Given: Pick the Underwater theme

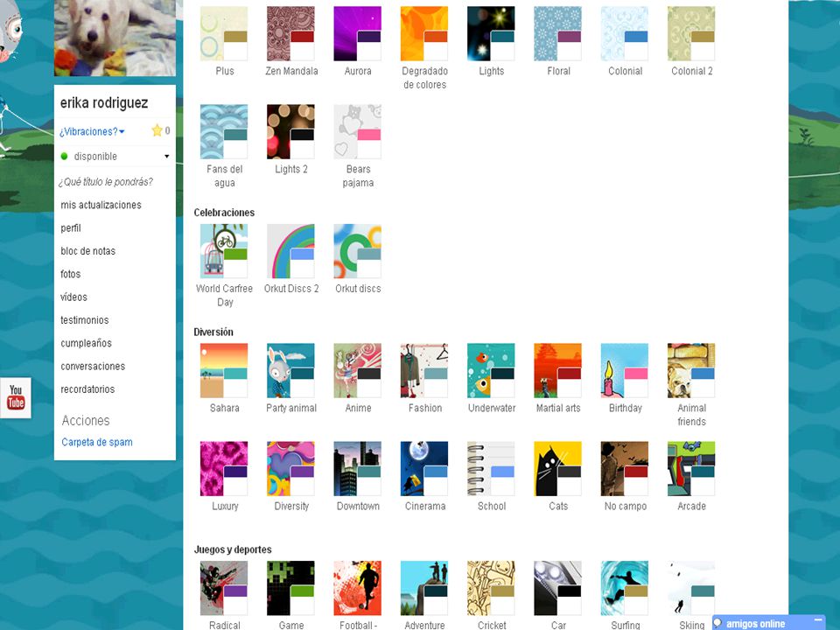Looking at the screenshot, I should [x=491, y=371].
